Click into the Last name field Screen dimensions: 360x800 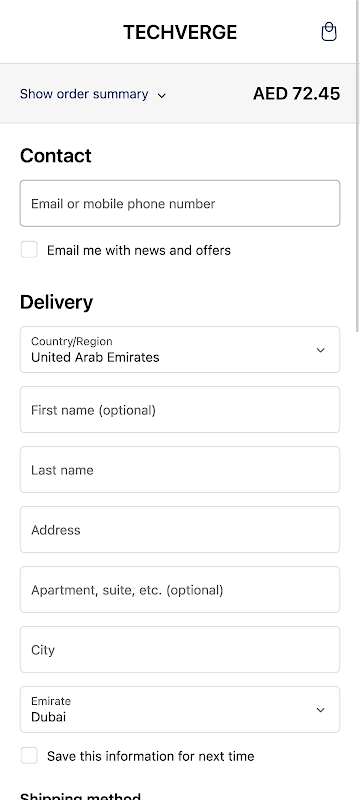tap(180, 469)
